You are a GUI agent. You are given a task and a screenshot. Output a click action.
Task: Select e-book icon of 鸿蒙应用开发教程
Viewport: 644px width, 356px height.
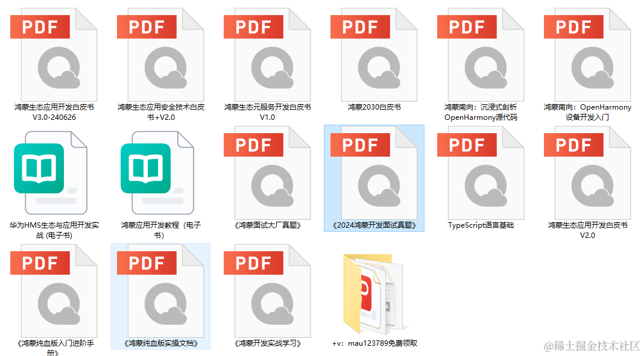click(x=157, y=173)
